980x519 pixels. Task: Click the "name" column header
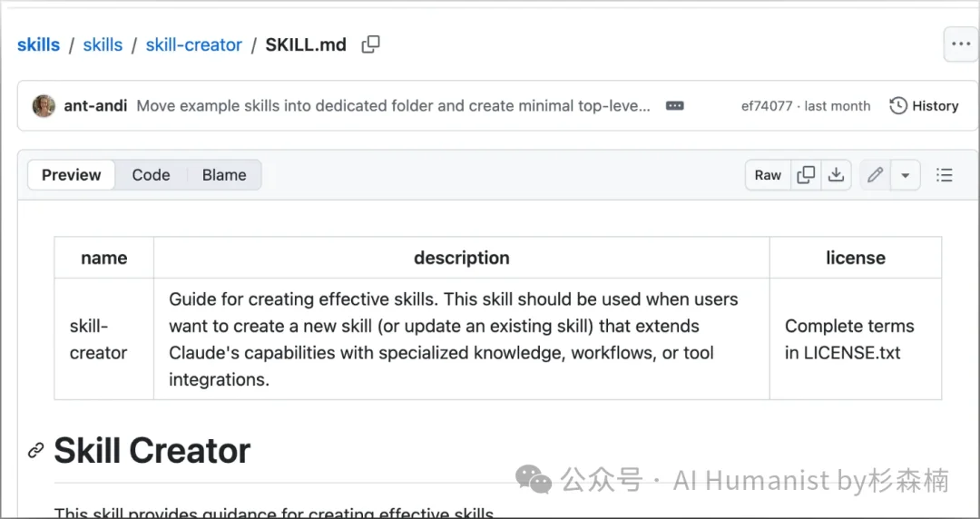coord(103,258)
